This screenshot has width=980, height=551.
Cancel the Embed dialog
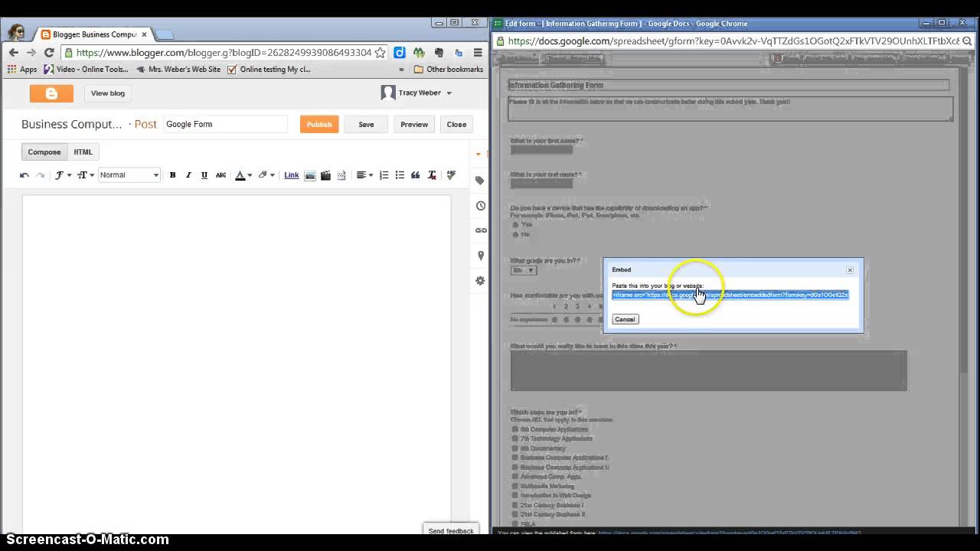click(625, 319)
